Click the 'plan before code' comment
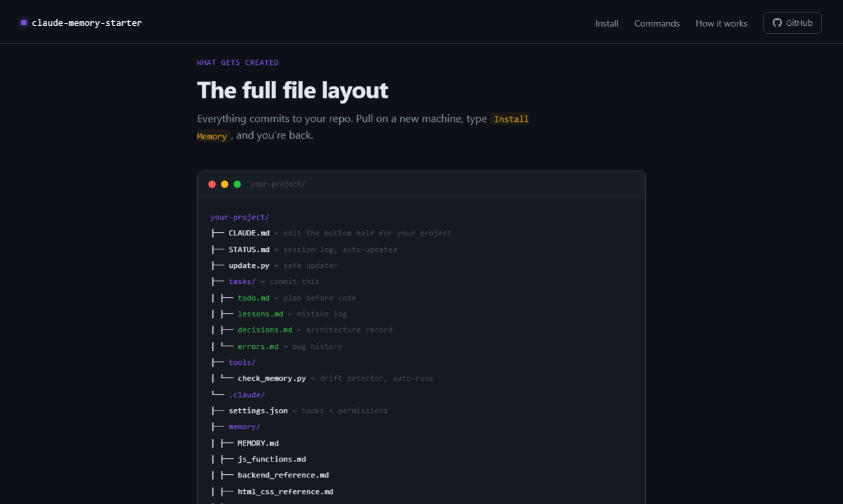This screenshot has height=504, width=843. pos(320,298)
